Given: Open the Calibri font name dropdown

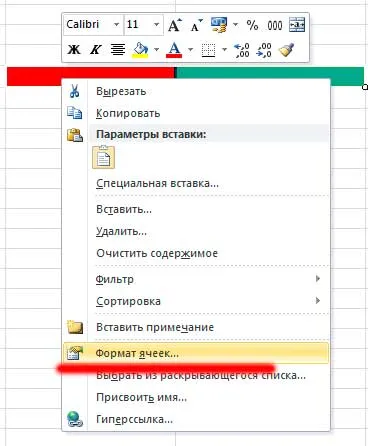Looking at the screenshot, I should 116,25.
